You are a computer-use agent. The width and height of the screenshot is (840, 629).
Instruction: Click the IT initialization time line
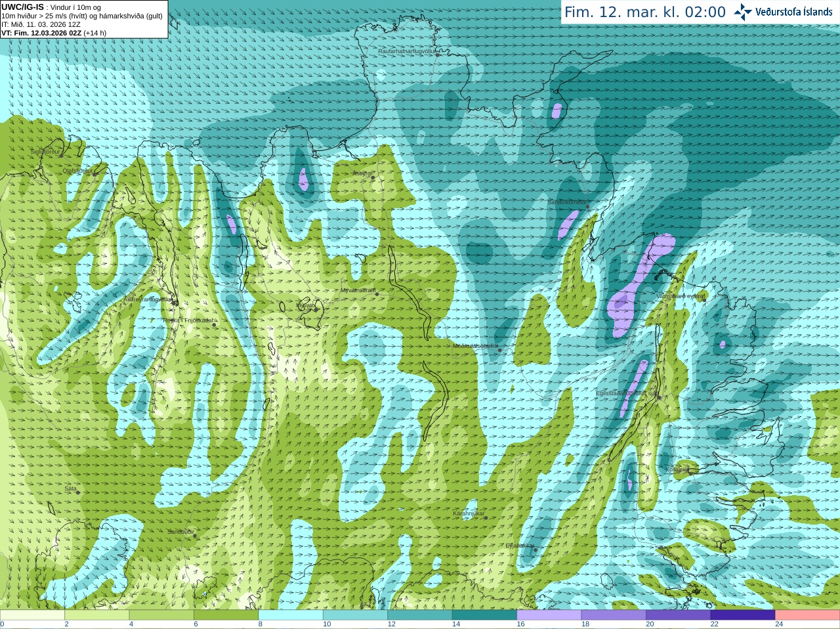click(x=41, y=24)
